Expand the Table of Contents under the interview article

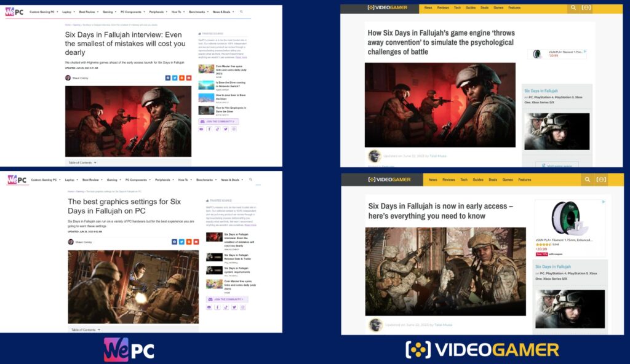click(x=82, y=162)
